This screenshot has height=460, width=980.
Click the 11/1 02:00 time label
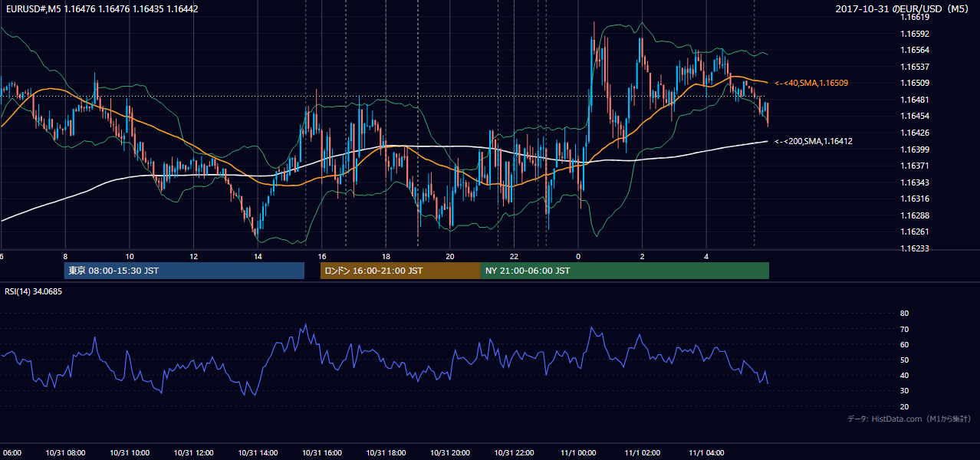[x=643, y=453]
